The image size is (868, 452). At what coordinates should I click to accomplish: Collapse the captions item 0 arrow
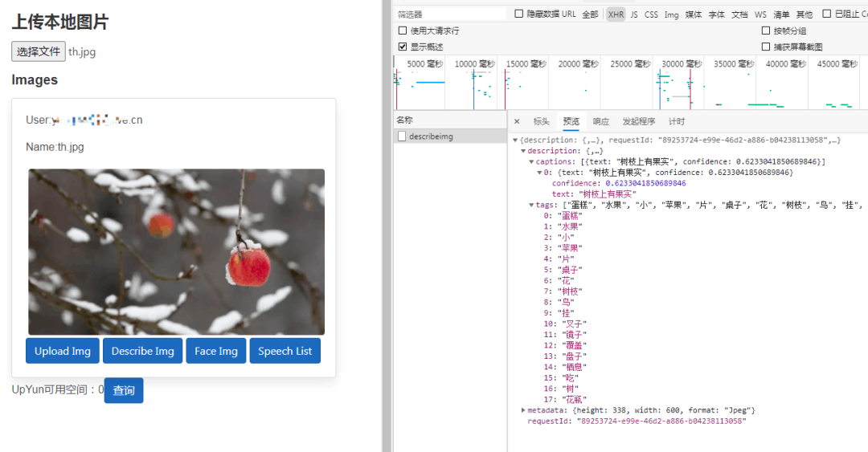point(539,173)
